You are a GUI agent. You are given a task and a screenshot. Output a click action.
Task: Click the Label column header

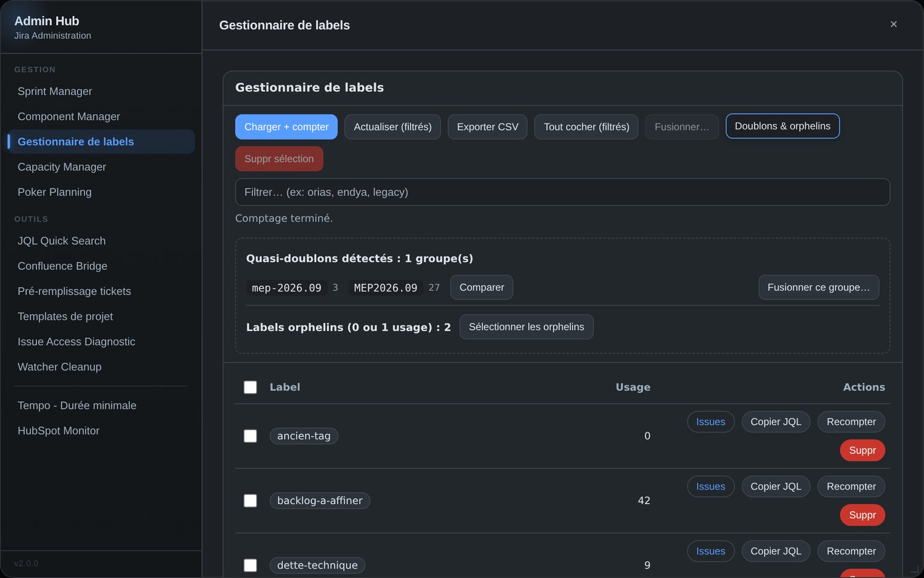[x=285, y=387]
